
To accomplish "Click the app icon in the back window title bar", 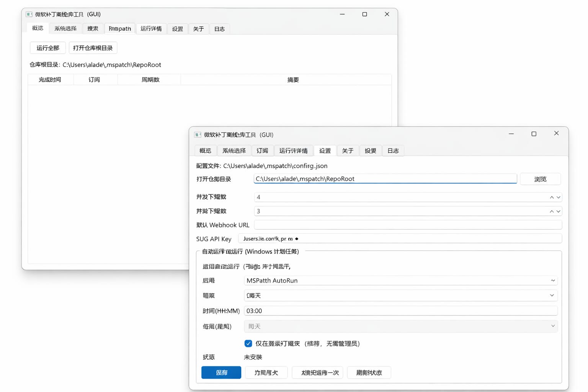I will [29, 14].
